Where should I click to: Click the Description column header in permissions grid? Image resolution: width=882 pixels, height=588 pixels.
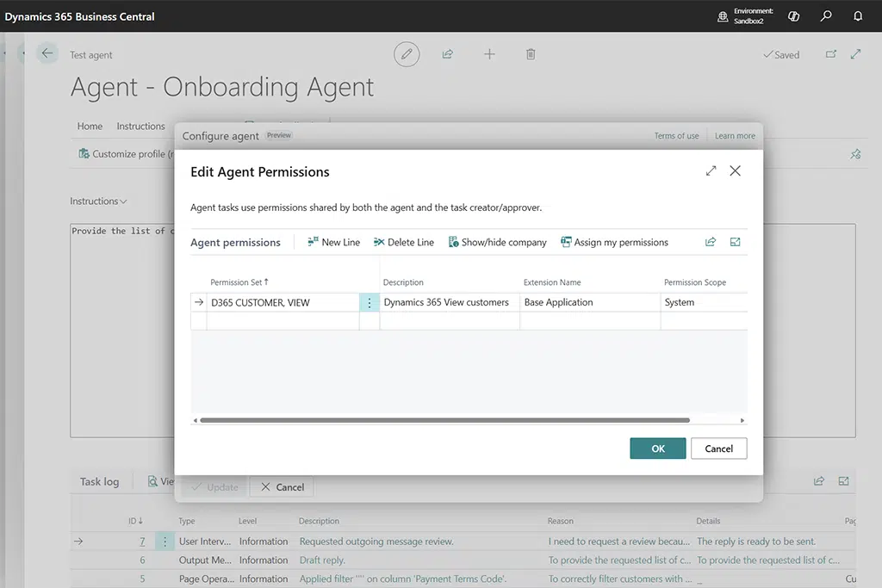click(403, 282)
